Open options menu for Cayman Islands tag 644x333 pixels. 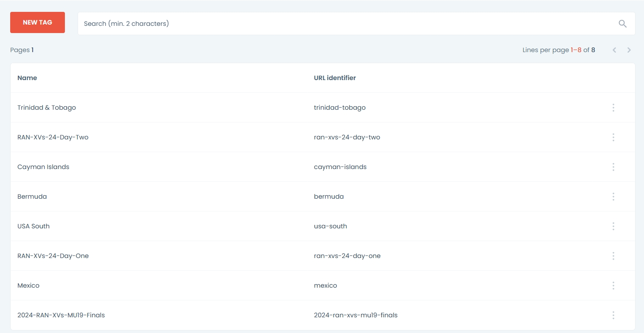click(613, 167)
